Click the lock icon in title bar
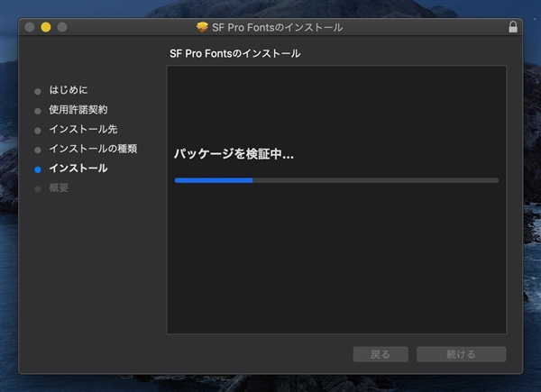Screen dimensions: 541x392 pyautogui.click(x=513, y=27)
